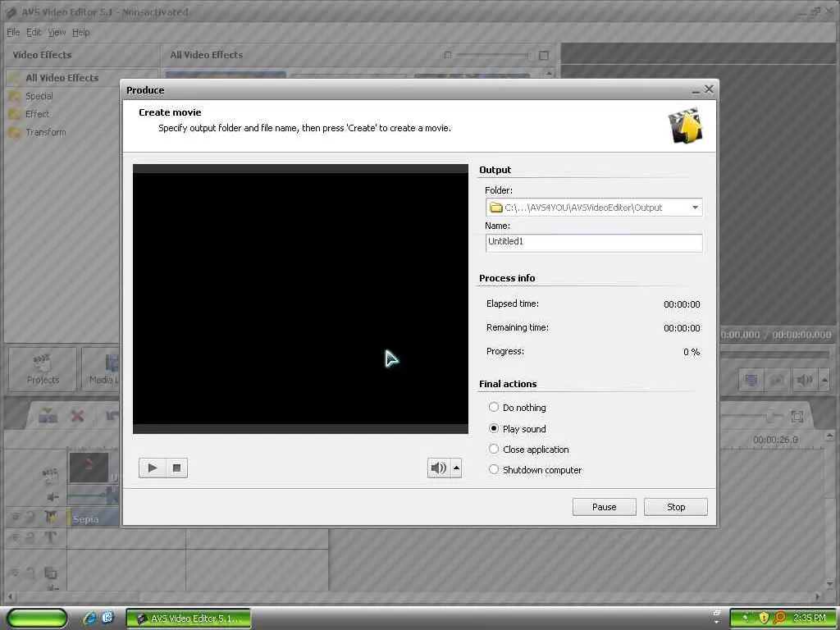Image resolution: width=840 pixels, height=630 pixels.
Task: Expand the output Folder dropdown
Action: [x=695, y=208]
